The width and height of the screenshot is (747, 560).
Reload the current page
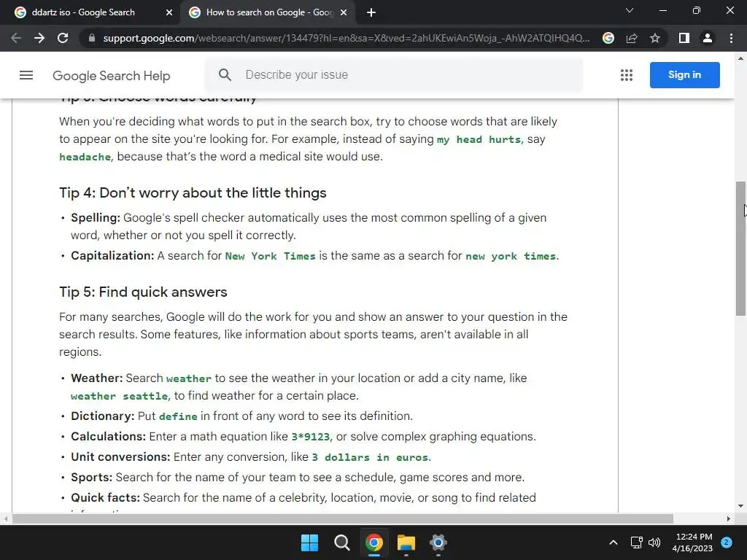pyautogui.click(x=63, y=38)
